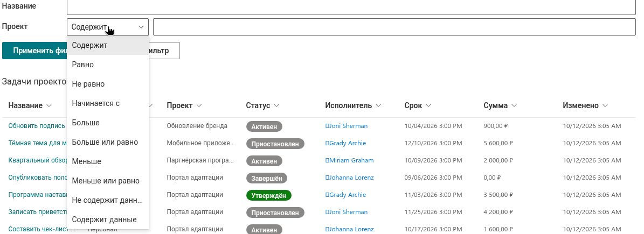Click 'Активен' badge in Обновление бренда row
This screenshot has width=644, height=234.
click(264, 126)
